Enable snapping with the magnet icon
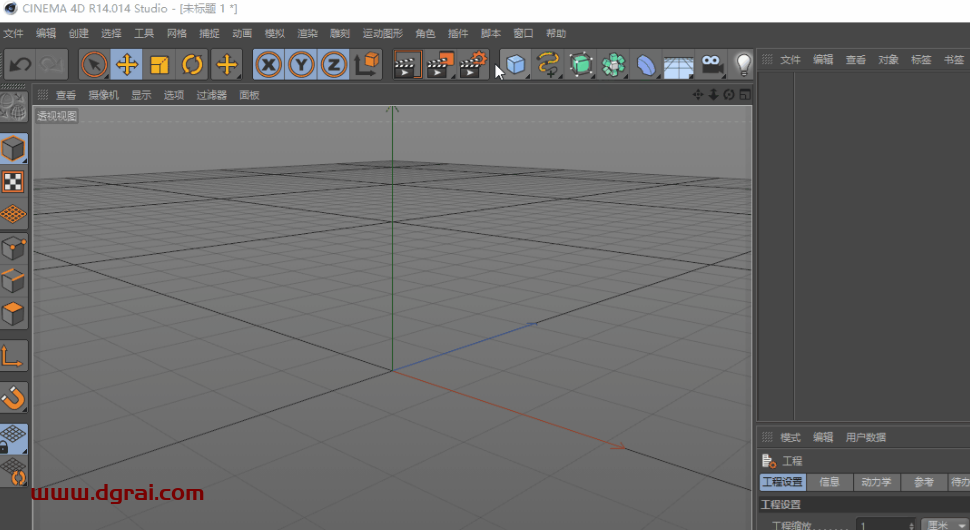Screen dimensions: 970x530 click(14, 398)
